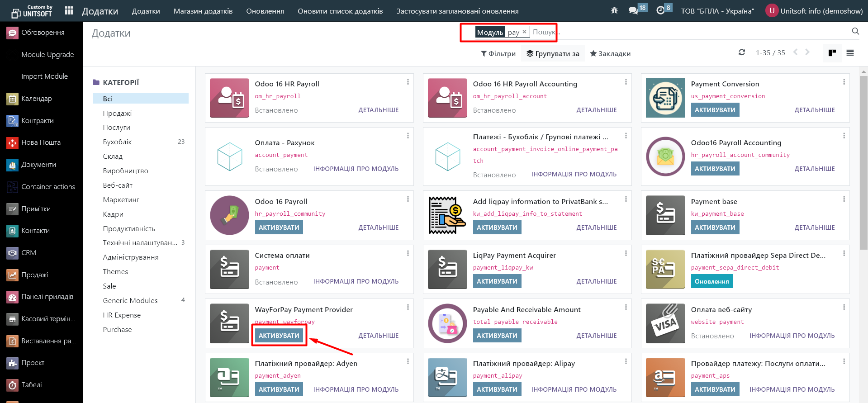This screenshot has width=868, height=403.
Task: Open Нова Пошта app in sidebar
Action: [x=41, y=142]
